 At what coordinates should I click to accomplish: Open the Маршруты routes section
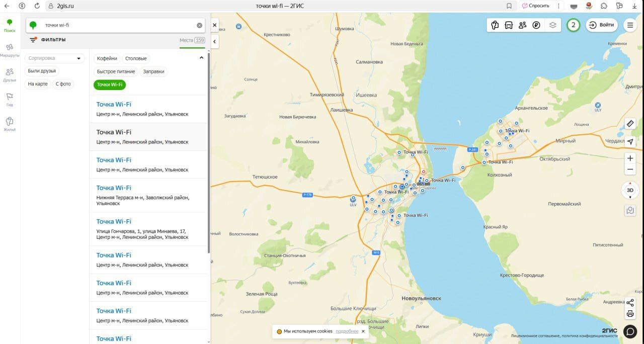pos(10,50)
